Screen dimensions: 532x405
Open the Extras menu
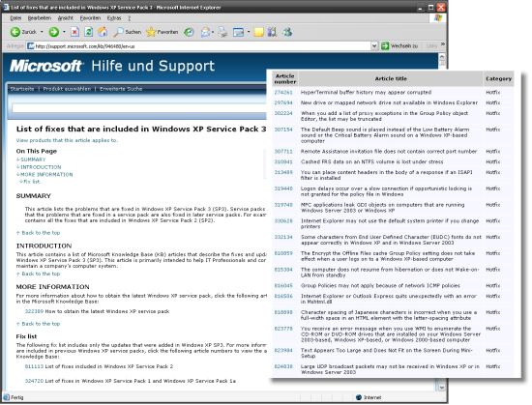[114, 18]
